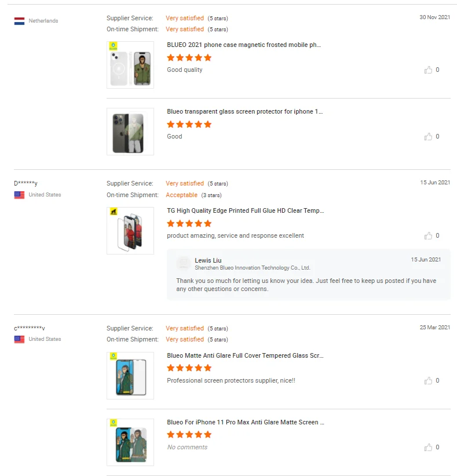
Task: Click Shenzhen Blueo Innovation Technology company name
Action: coord(252,268)
